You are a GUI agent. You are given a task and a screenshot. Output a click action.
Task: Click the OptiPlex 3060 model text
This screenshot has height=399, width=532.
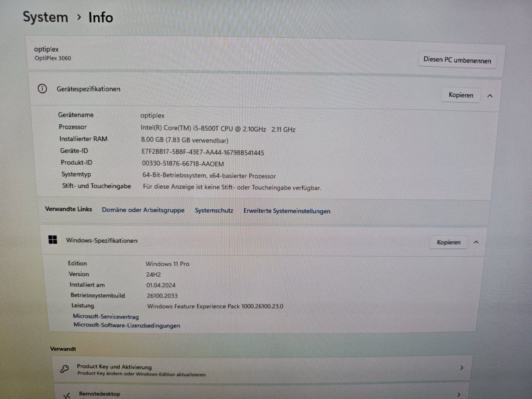click(53, 58)
